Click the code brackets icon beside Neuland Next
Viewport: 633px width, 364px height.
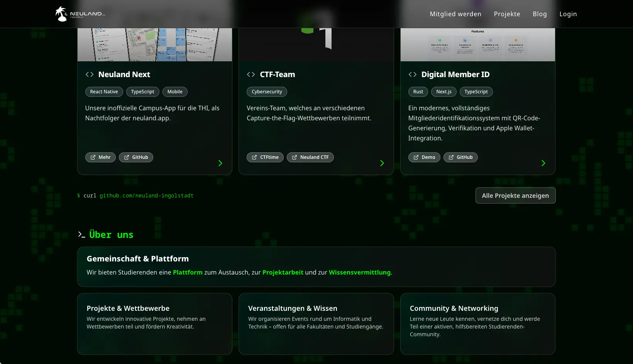[x=90, y=74]
